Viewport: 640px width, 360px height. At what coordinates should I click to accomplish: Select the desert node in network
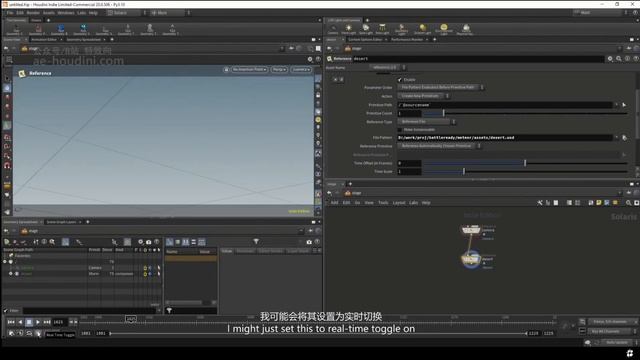[471, 259]
